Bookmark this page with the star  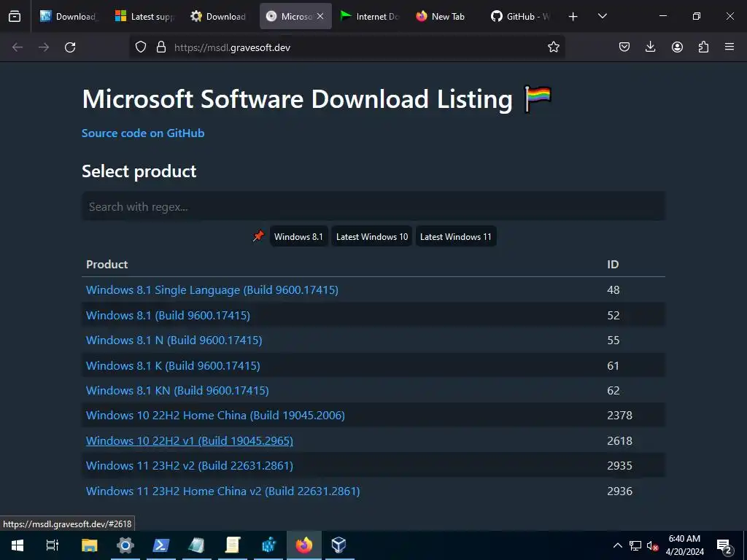[x=553, y=47]
